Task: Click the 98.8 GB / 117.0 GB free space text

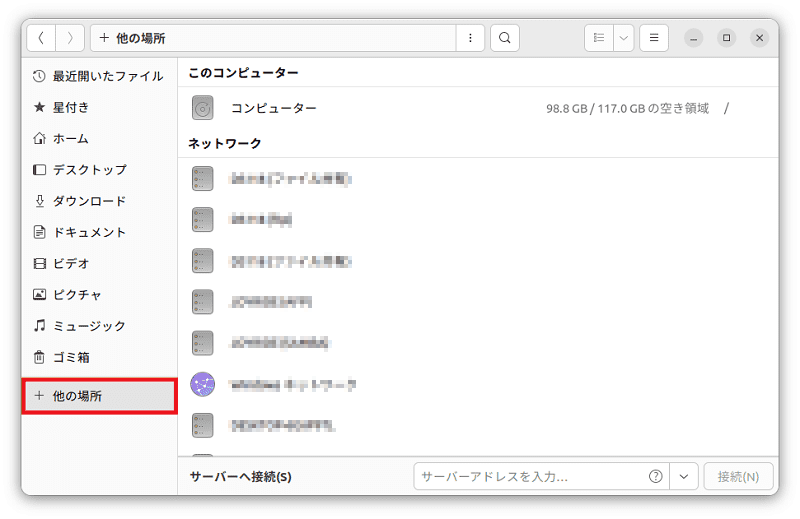Action: pyautogui.click(x=627, y=108)
